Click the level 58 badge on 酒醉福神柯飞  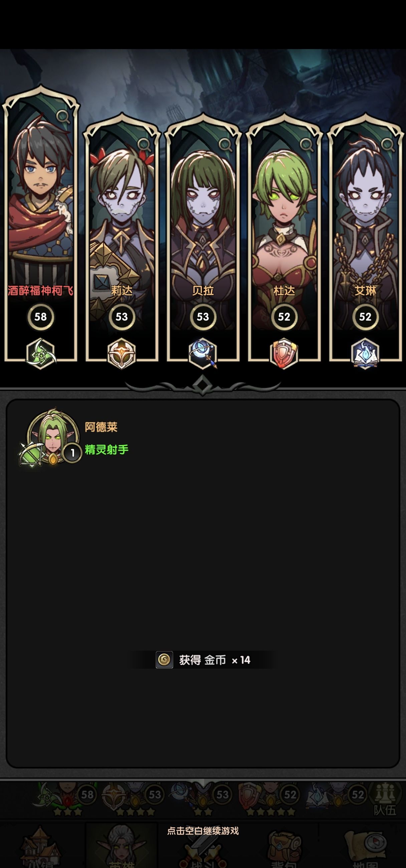pyautogui.click(x=40, y=317)
